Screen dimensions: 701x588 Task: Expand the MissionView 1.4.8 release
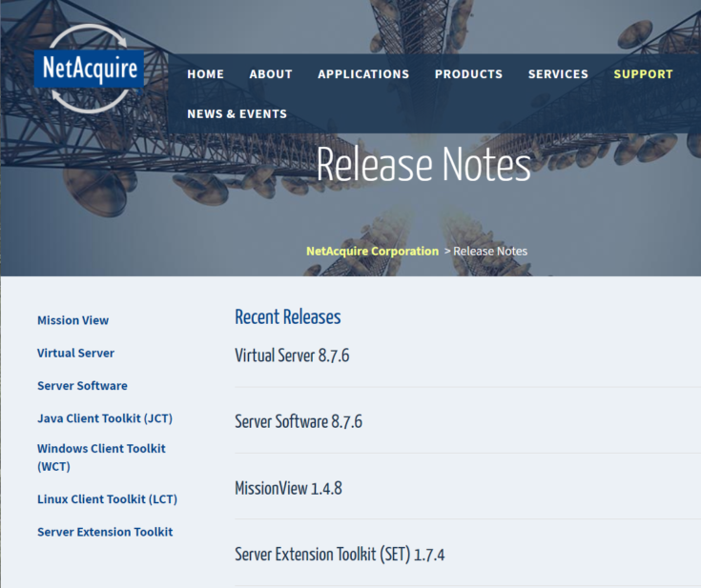[288, 488]
